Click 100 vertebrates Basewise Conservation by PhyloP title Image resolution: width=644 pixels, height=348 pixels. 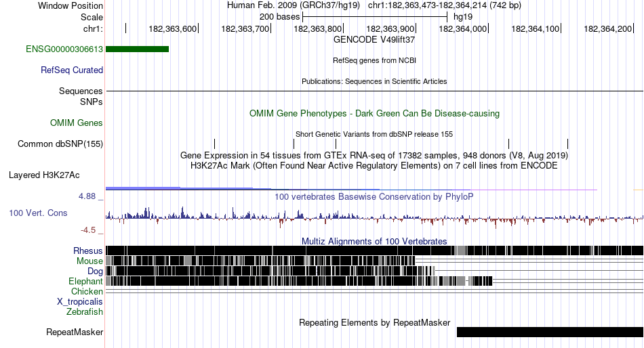374,196
